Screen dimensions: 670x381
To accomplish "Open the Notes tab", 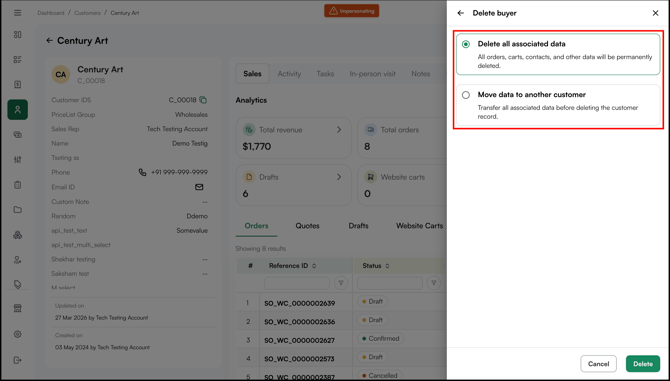I will (420, 74).
